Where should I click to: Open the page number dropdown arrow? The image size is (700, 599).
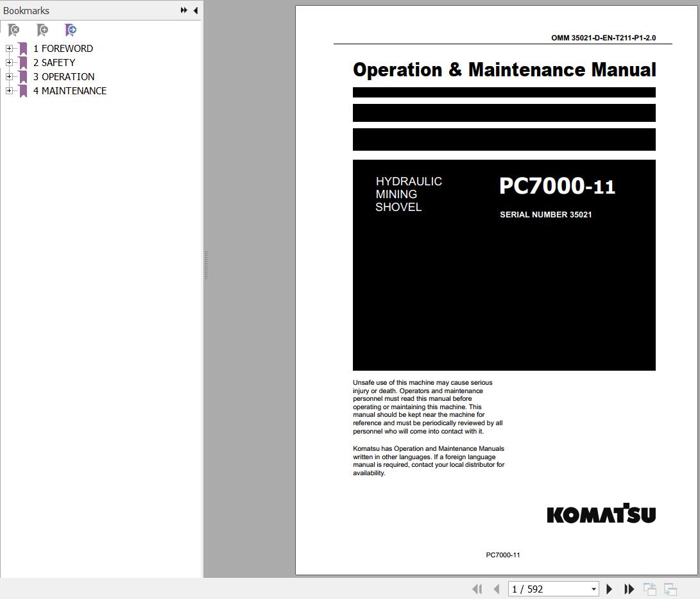pyautogui.click(x=593, y=589)
